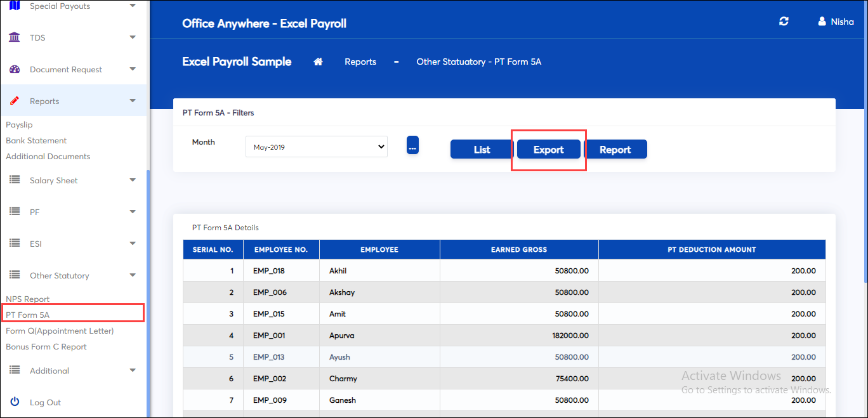Expand the Additional submenu arrow

point(133,370)
